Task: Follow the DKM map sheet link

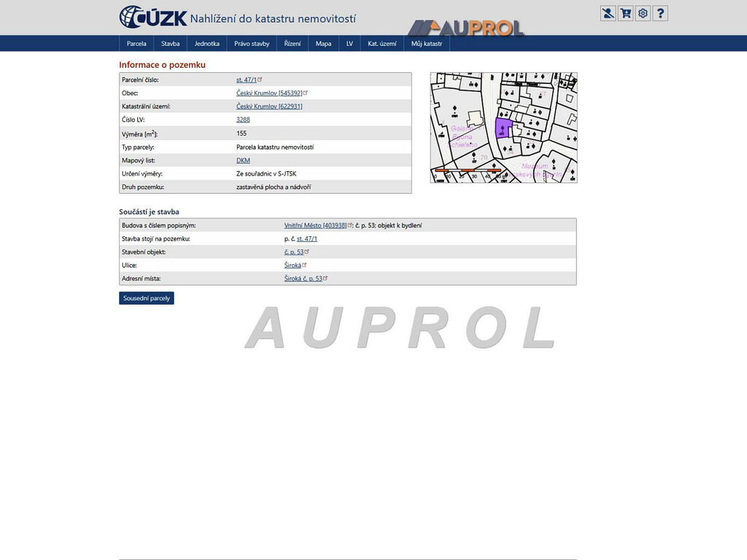Action: click(243, 160)
